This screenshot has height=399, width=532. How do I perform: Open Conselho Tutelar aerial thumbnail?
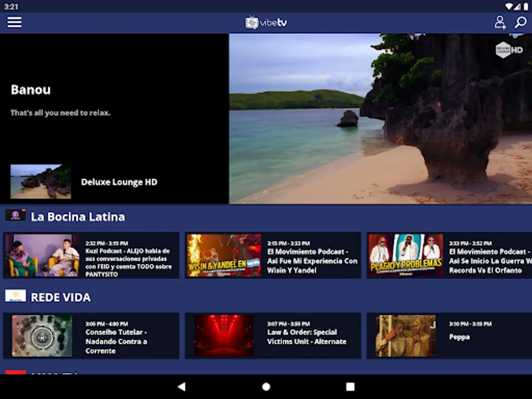(42, 336)
